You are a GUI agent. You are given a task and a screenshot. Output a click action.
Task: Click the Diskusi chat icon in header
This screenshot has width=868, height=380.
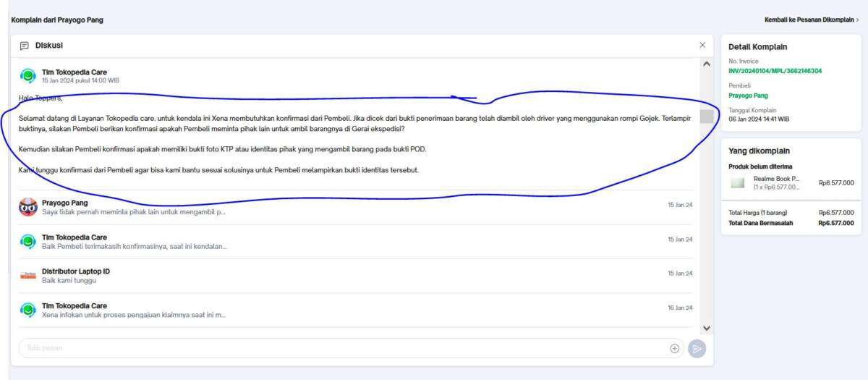pos(25,46)
